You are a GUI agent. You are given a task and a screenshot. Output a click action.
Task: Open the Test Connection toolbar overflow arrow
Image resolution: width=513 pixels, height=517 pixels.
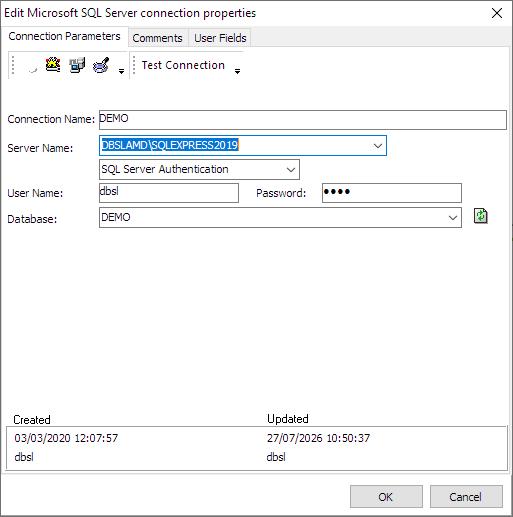pos(237,71)
